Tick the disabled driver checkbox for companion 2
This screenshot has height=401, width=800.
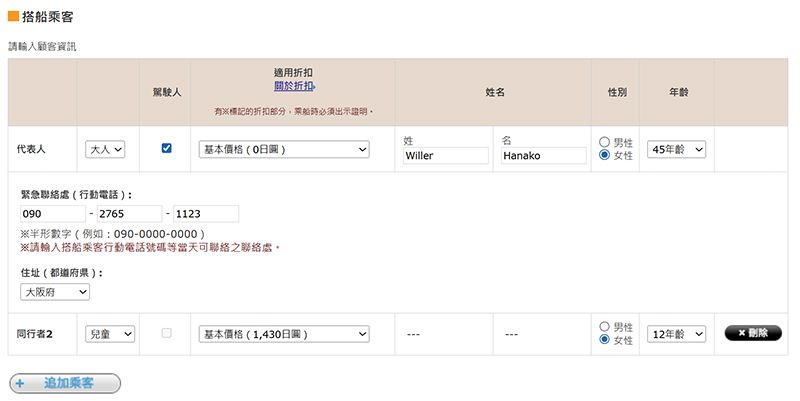click(x=166, y=333)
